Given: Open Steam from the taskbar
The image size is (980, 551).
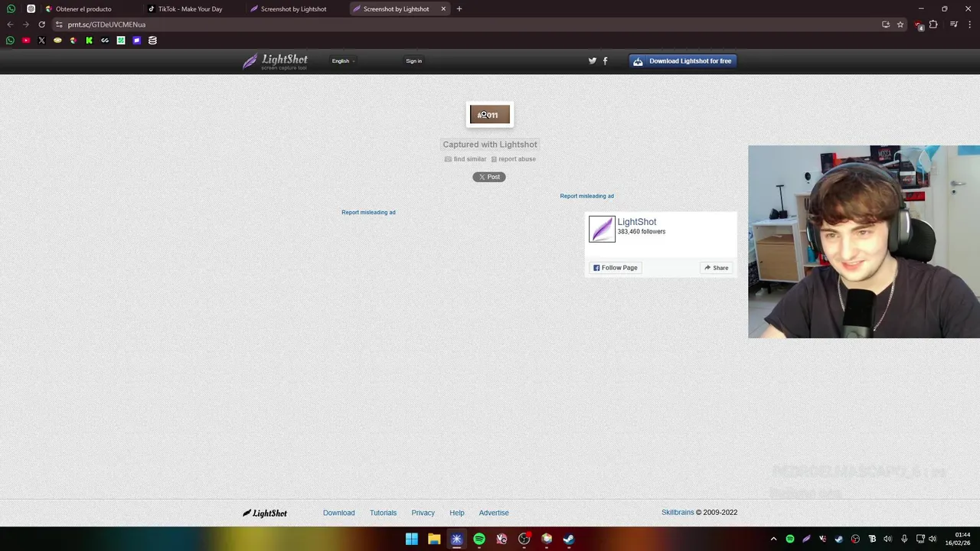Looking at the screenshot, I should point(569,539).
